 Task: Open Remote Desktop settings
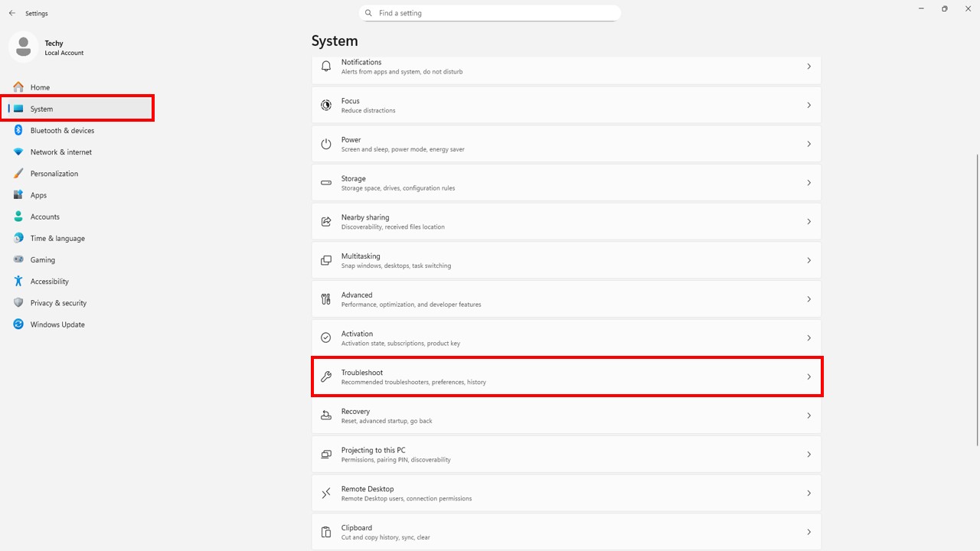(x=566, y=493)
